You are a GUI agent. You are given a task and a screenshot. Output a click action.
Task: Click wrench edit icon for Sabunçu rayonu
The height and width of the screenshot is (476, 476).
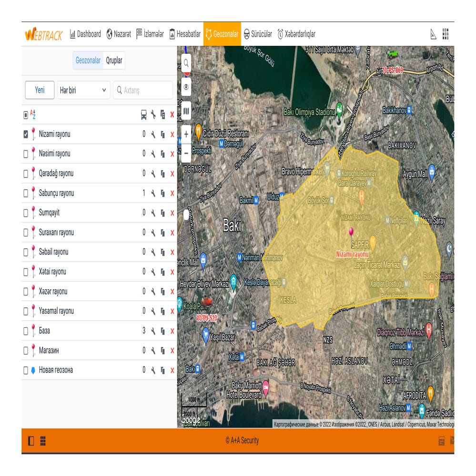153,193
